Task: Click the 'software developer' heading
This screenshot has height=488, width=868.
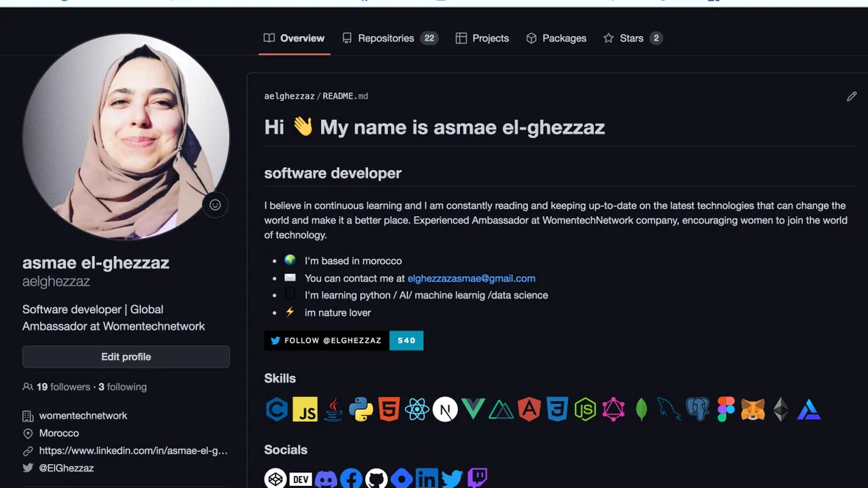Action: click(333, 174)
